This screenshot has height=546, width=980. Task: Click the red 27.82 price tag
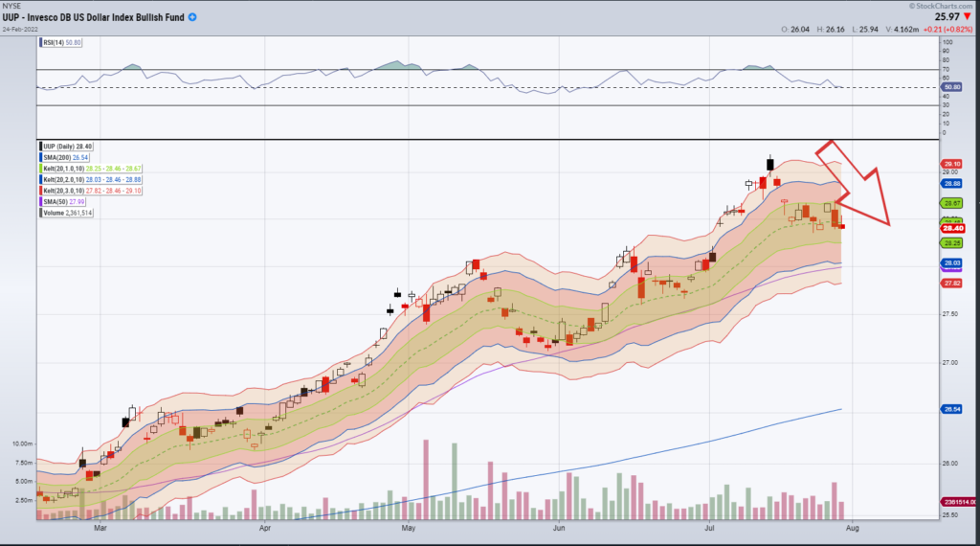(952, 284)
